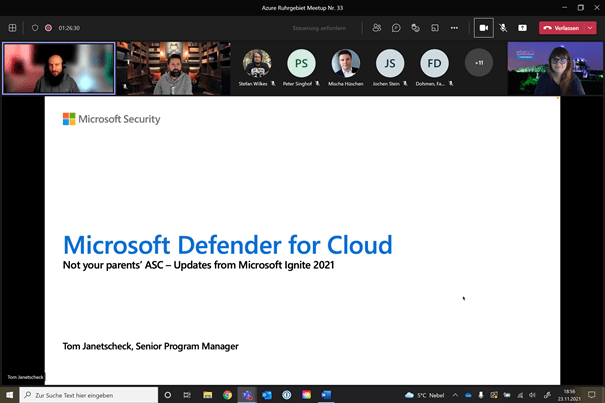Click the 01:26:30 meeting timer

coord(69,28)
